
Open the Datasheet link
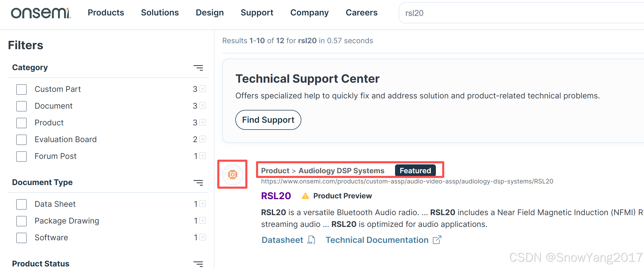point(282,240)
